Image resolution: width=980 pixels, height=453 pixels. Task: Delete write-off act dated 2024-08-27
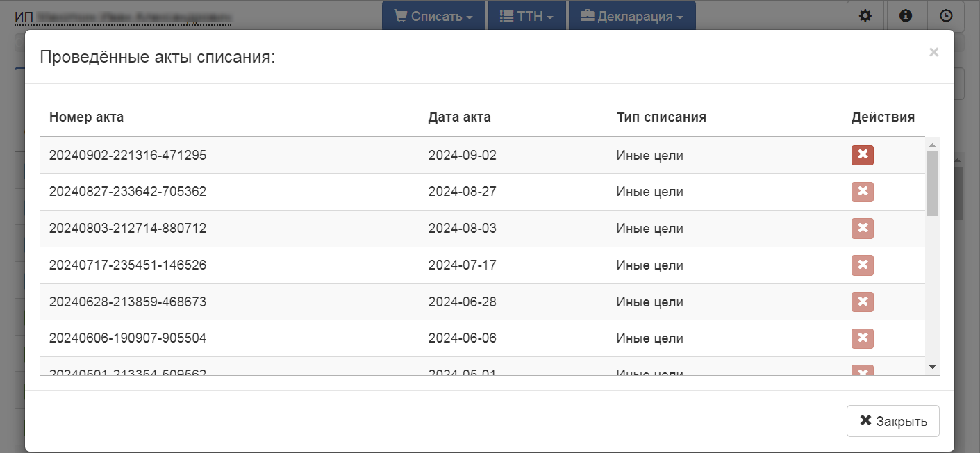(x=862, y=192)
